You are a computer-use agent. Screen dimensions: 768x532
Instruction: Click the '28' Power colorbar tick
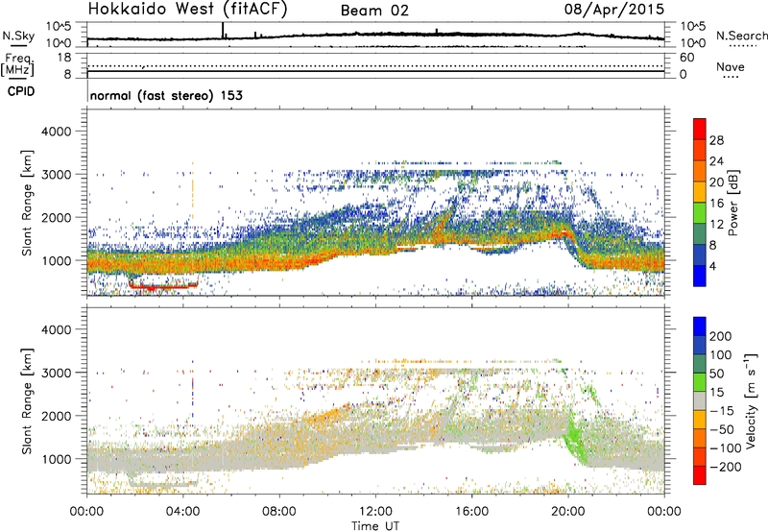click(x=716, y=140)
